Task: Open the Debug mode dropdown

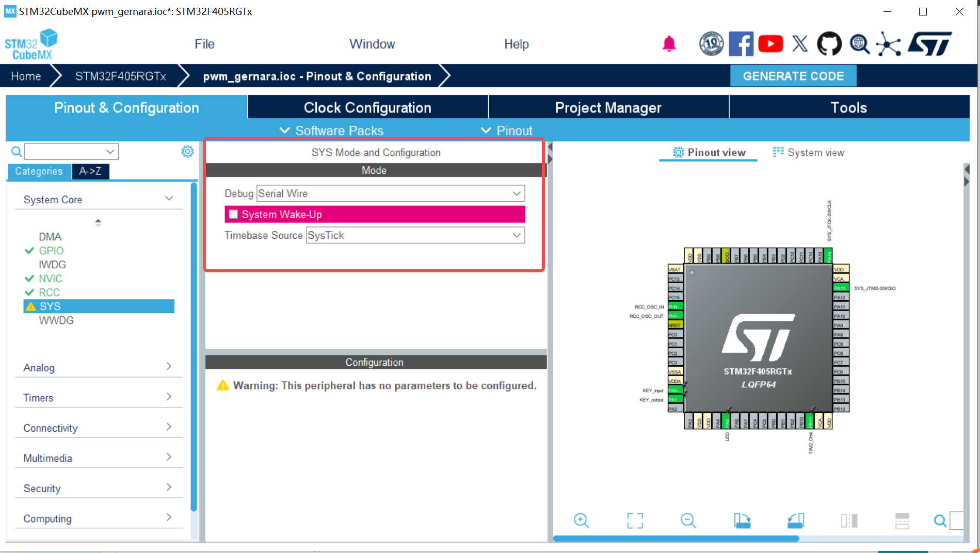Action: (x=517, y=193)
